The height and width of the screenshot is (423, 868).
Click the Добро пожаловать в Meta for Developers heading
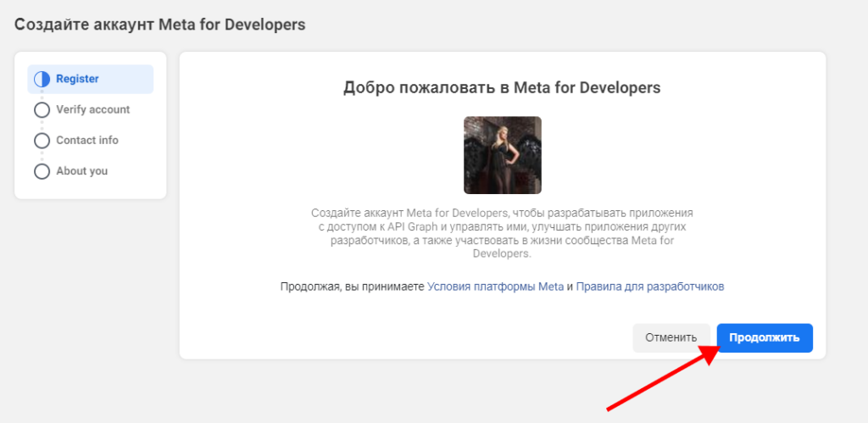[x=502, y=87]
